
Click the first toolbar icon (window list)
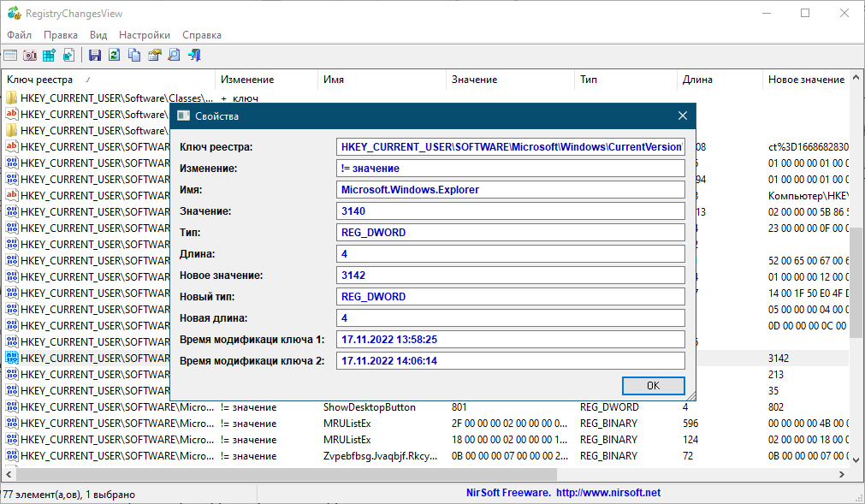click(10, 56)
